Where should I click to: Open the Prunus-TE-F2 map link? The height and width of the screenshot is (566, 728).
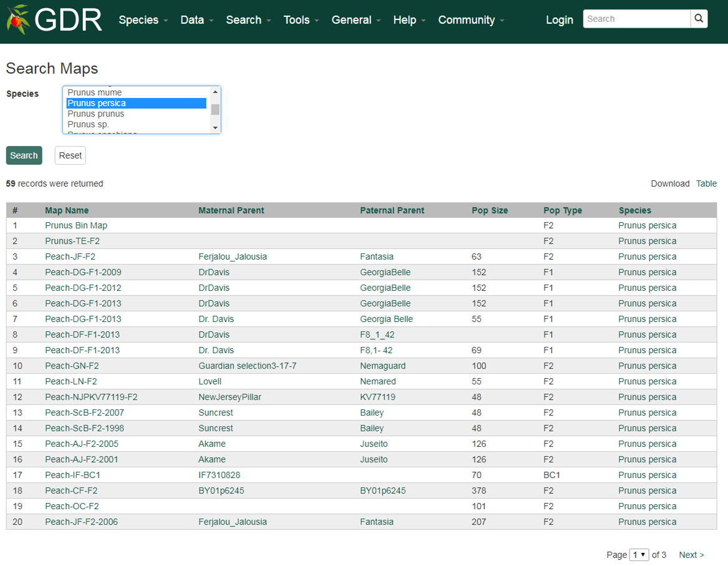coord(72,241)
